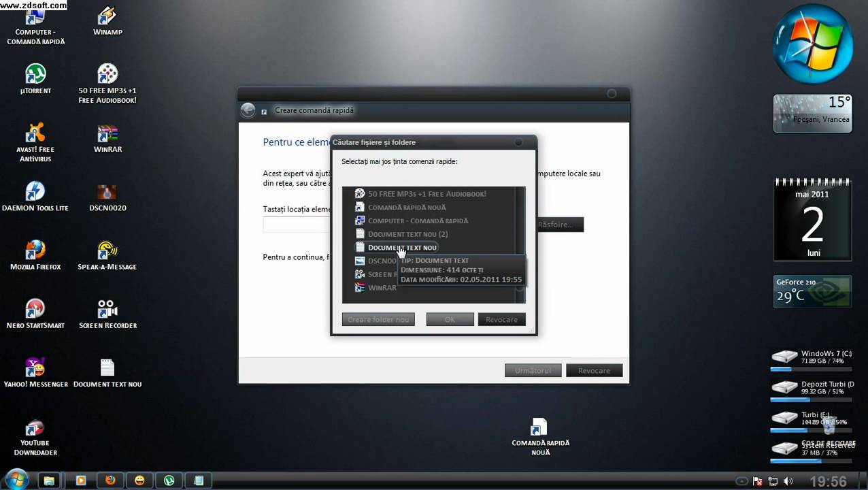
Task: Open the Winamp desktop shortcut
Action: point(107,21)
